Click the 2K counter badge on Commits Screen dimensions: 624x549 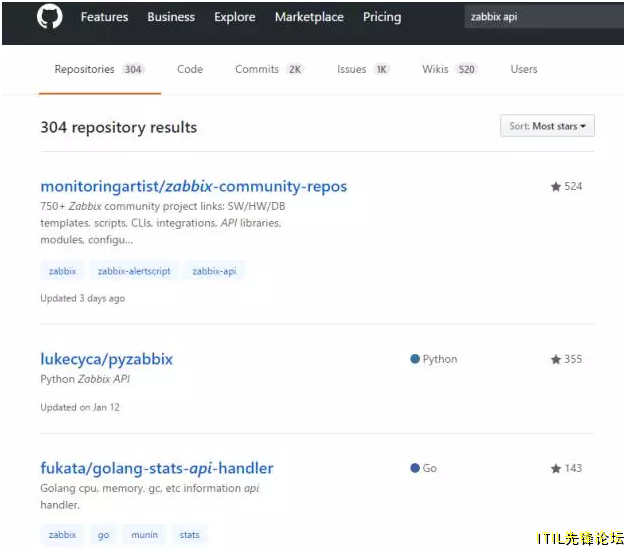(295, 70)
